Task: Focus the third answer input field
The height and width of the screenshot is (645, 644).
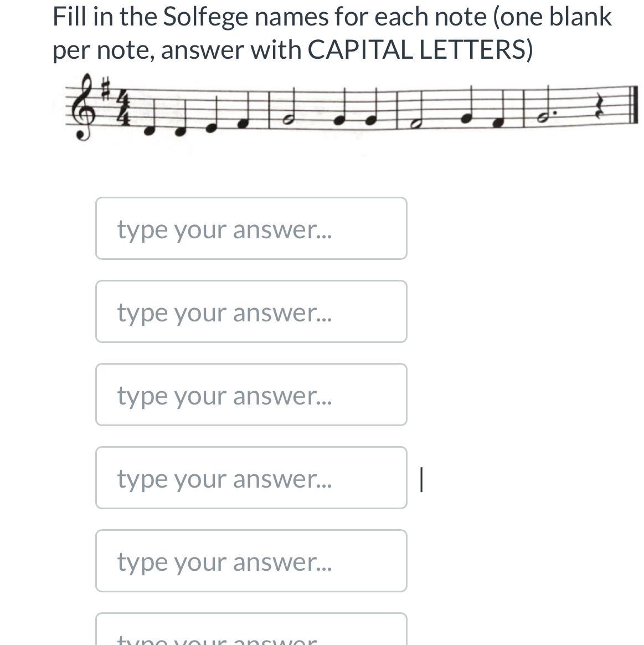Action: point(251,395)
